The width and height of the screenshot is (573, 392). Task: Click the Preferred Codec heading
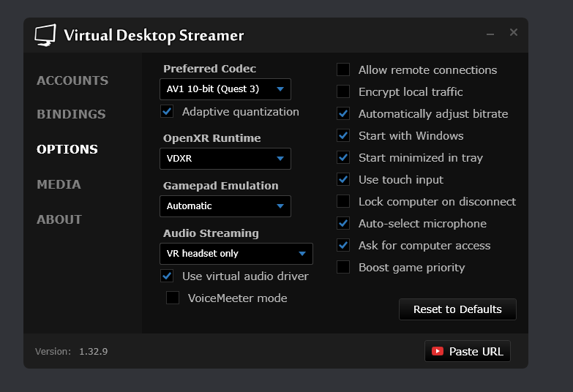coord(209,69)
